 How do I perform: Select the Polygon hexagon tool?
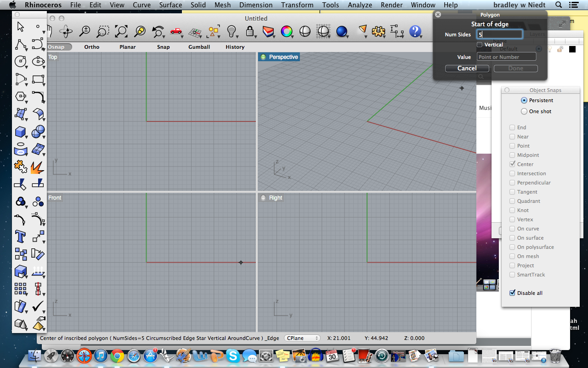[20, 97]
